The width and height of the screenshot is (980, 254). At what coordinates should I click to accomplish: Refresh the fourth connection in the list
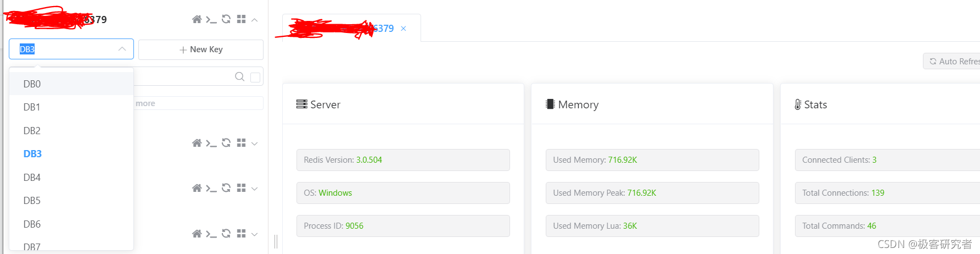click(226, 234)
